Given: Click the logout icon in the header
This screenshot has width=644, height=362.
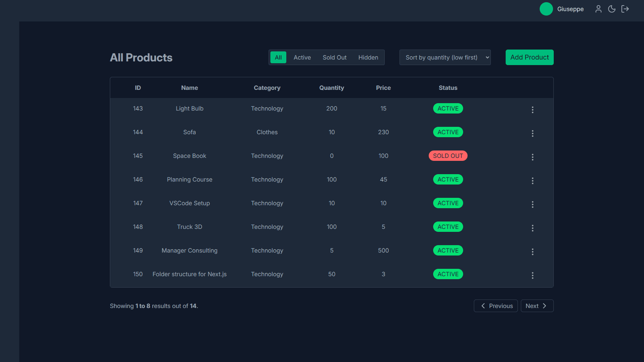Looking at the screenshot, I should coord(625,9).
